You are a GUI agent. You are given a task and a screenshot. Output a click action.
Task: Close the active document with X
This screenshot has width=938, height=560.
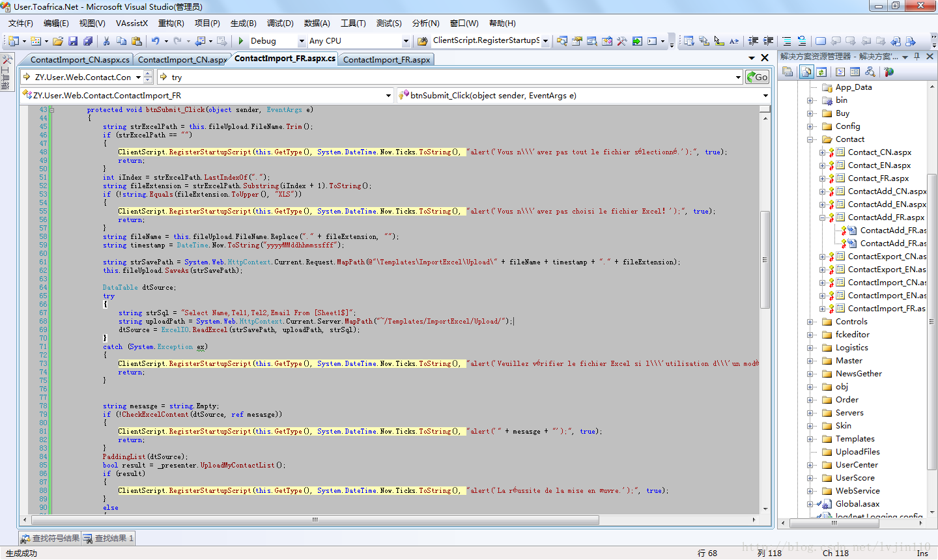(765, 58)
